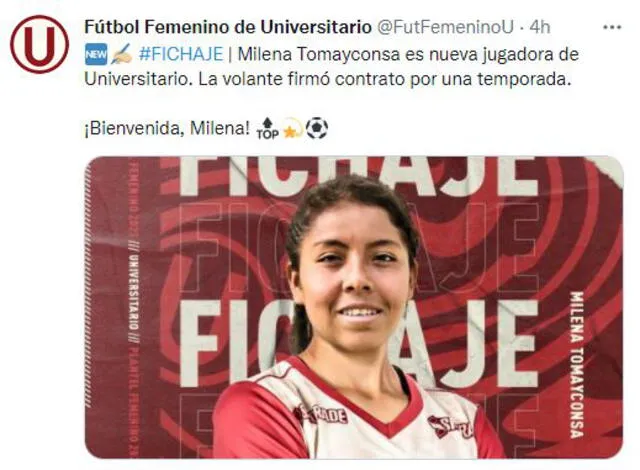Click the shooting star emoji
Viewport: 640px width, 470px height.
tap(292, 129)
